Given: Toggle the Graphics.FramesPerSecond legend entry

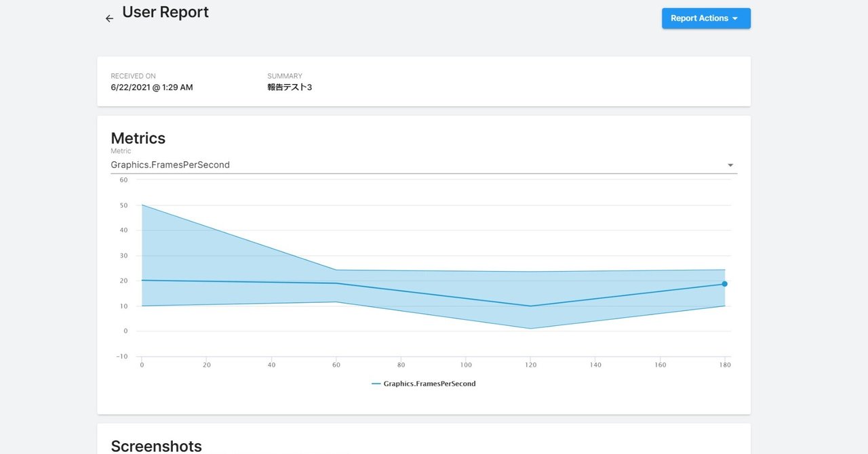Looking at the screenshot, I should click(424, 383).
